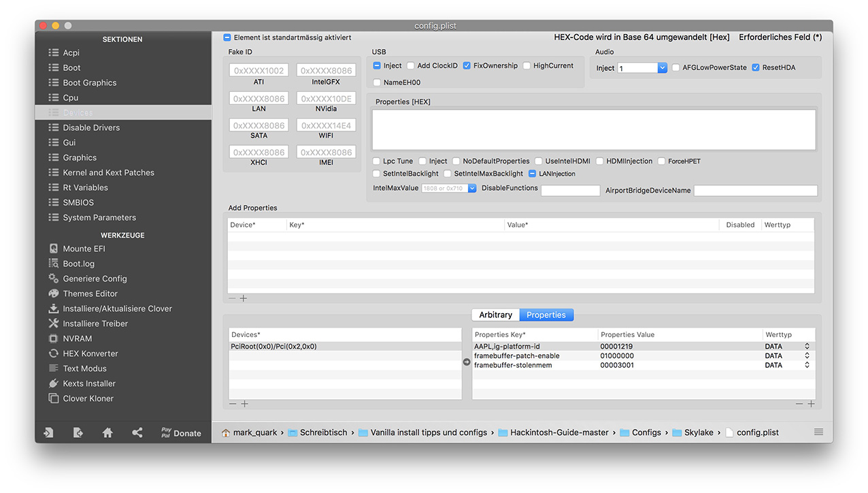The width and height of the screenshot is (868, 493).
Task: Switch to the Arbitrary tab
Action: click(495, 315)
